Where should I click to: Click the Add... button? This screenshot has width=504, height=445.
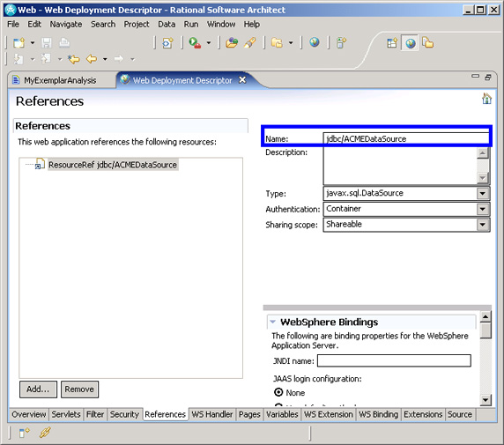coord(38,389)
